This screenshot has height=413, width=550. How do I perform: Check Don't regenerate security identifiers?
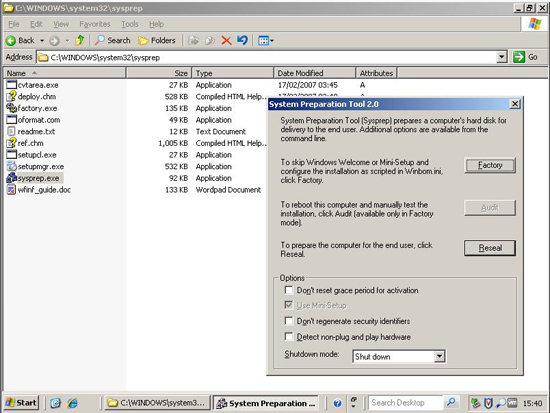(289, 321)
